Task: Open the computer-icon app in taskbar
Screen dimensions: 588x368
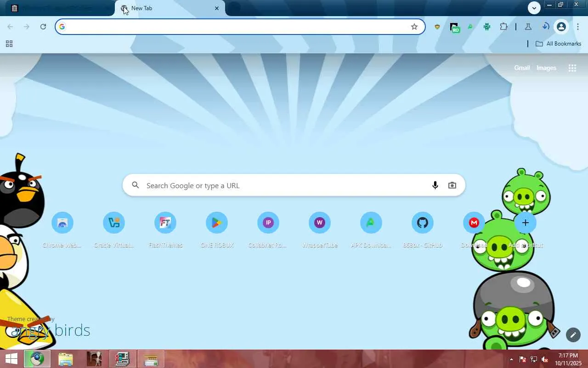Action: click(122, 359)
